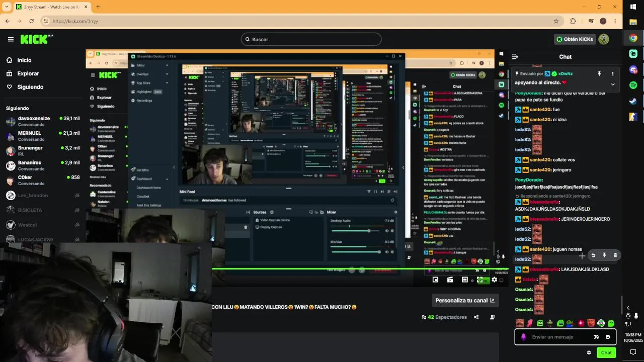644x362 pixels.
Task: Click the Mic/Aux slider in the streamed mixer
Action: point(356,251)
